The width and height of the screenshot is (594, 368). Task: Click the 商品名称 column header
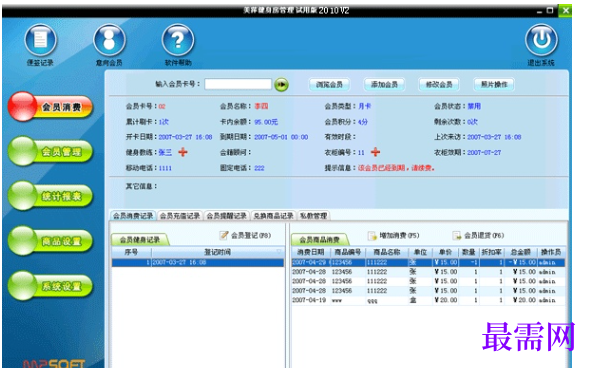pyautogui.click(x=387, y=252)
